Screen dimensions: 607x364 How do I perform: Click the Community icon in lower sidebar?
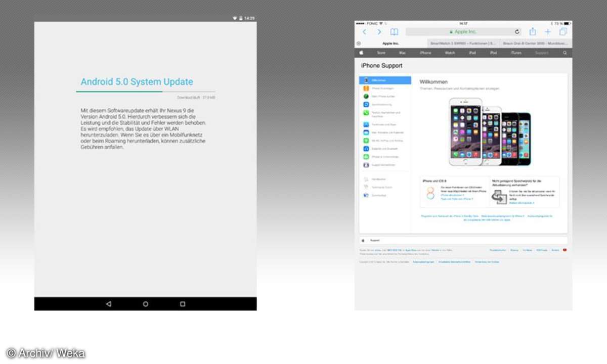(x=366, y=195)
